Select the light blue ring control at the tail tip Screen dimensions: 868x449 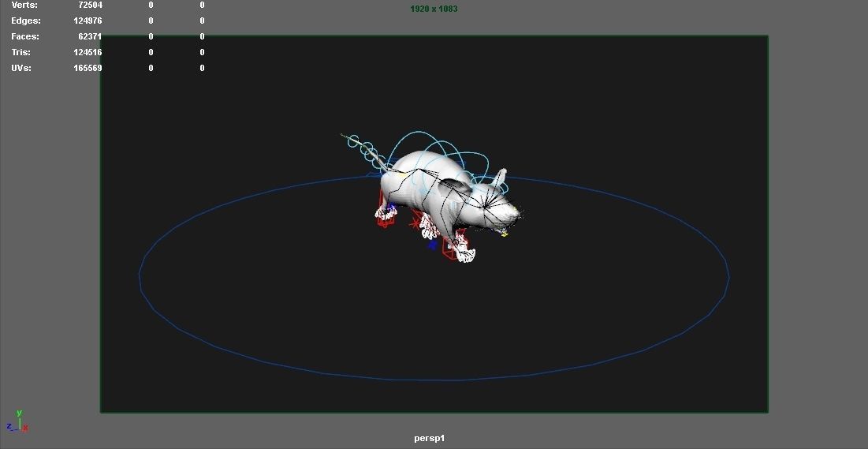pos(353,142)
